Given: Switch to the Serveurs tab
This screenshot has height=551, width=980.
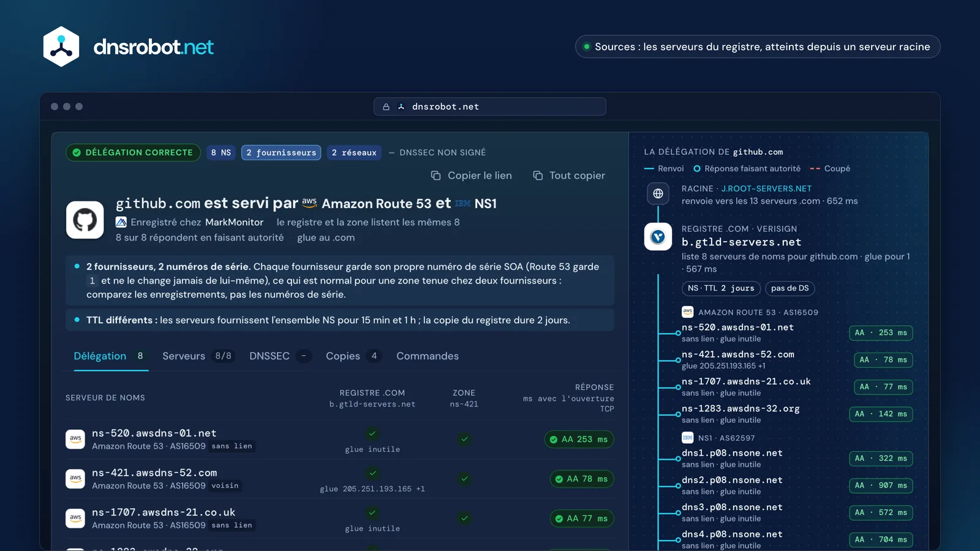Looking at the screenshot, I should (x=197, y=356).
